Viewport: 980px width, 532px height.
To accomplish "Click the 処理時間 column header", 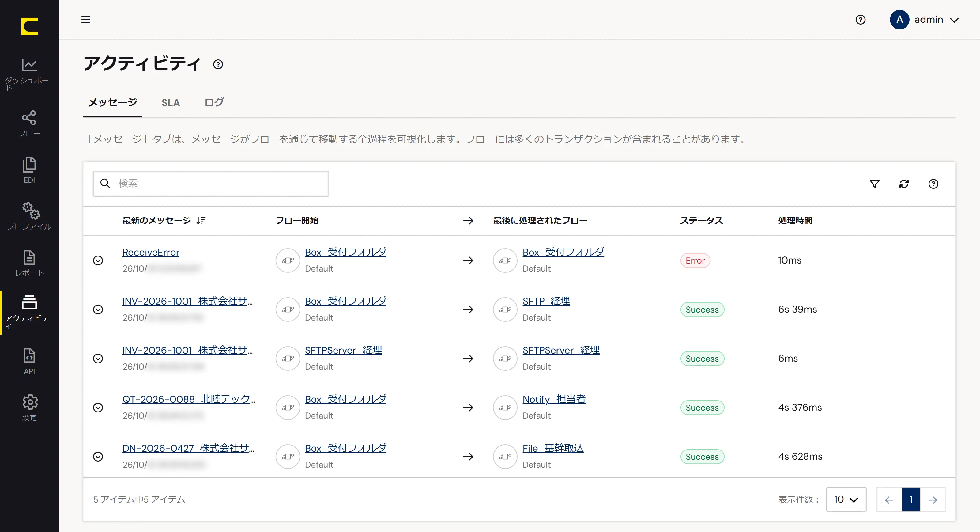I will tap(795, 221).
